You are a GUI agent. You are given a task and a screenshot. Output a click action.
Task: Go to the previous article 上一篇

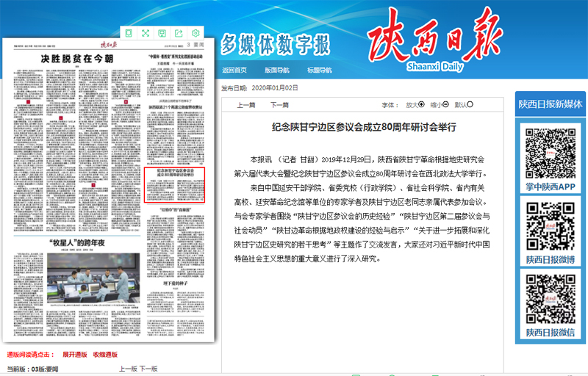click(246, 105)
